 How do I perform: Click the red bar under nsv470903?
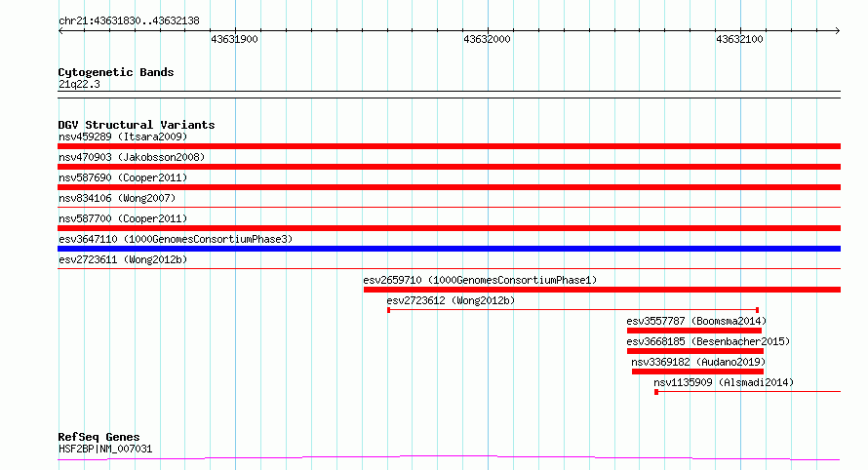[x=449, y=167]
